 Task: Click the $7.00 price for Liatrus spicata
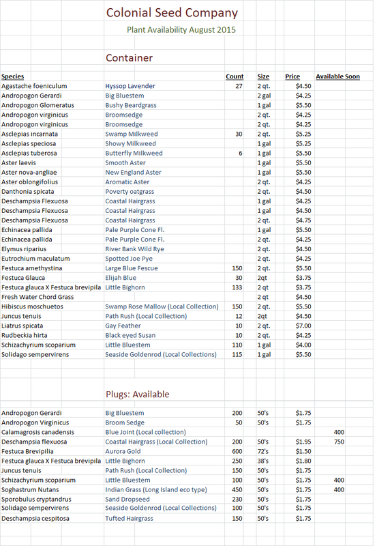[x=303, y=326]
